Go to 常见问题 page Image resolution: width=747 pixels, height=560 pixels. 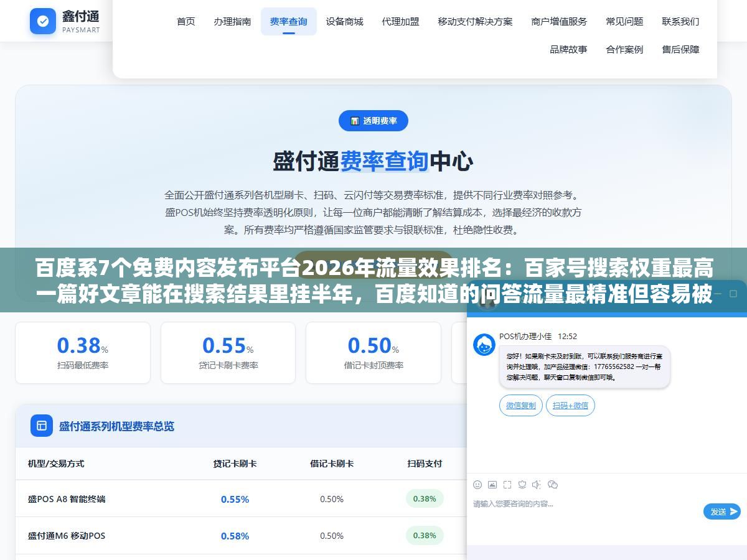pos(625,21)
